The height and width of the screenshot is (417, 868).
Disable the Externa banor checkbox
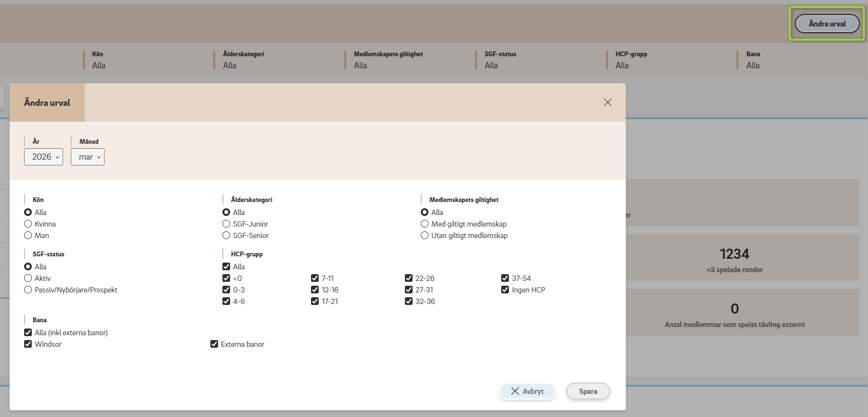[x=214, y=344]
